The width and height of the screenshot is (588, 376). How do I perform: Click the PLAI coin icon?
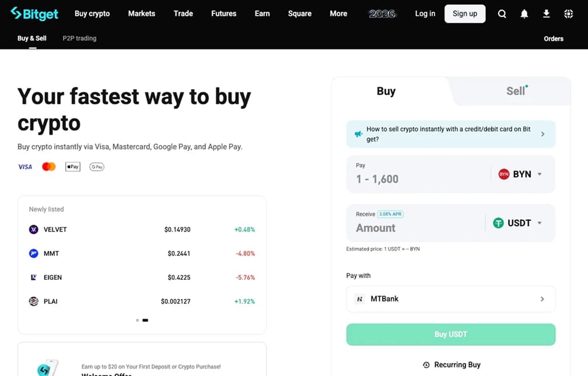[33, 301]
